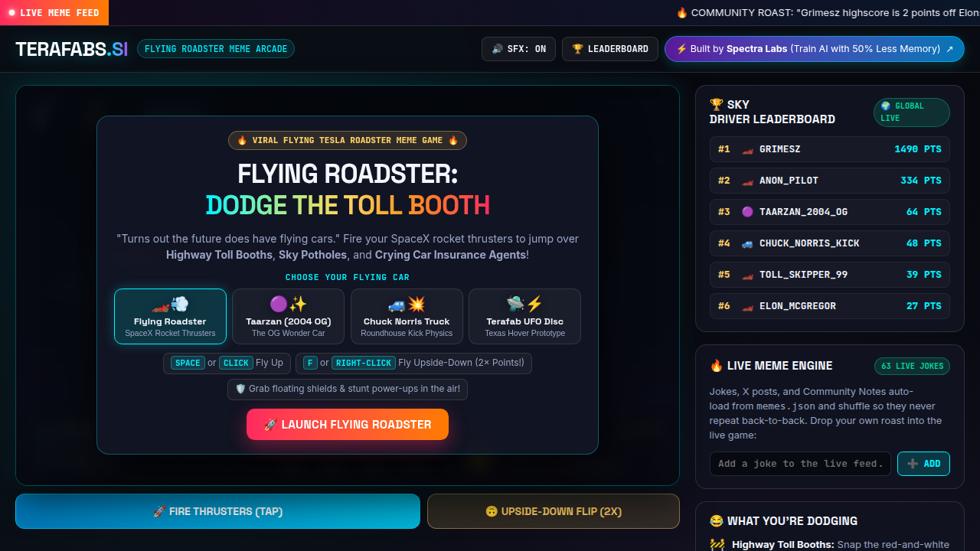Go to the TERAFABS.SI logo home
The image size is (980, 551).
coord(72,49)
